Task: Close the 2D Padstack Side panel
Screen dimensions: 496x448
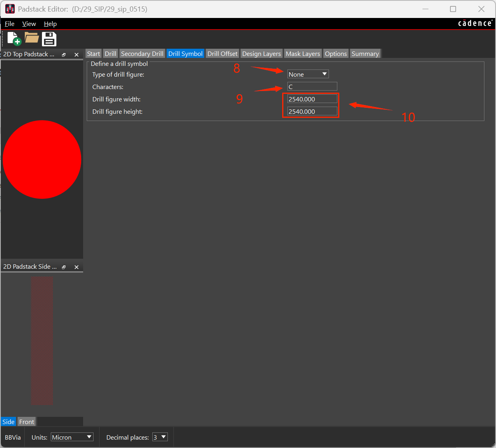Action: (x=76, y=267)
